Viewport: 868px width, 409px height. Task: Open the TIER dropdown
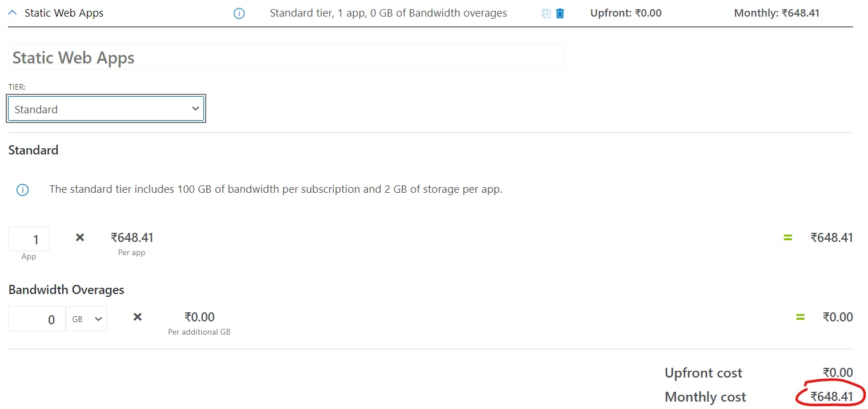pos(106,108)
